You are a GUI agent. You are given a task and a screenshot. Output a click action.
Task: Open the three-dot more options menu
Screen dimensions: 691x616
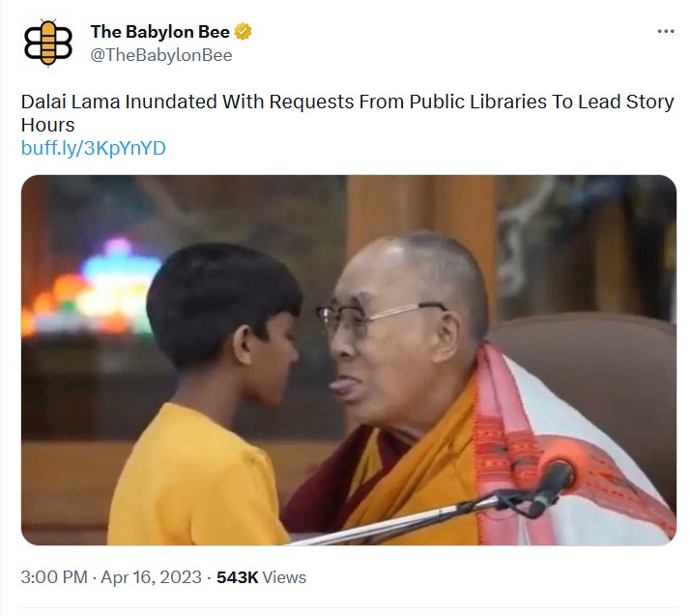(x=666, y=31)
